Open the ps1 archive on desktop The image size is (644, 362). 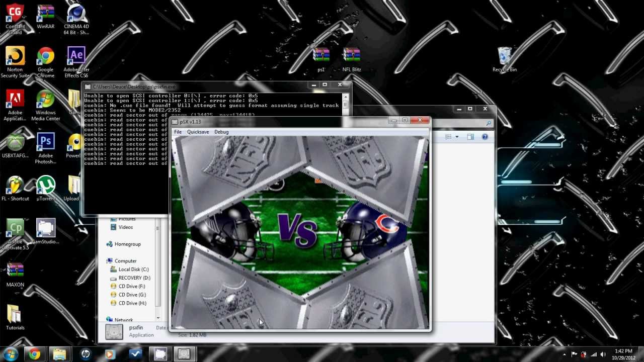pyautogui.click(x=321, y=59)
